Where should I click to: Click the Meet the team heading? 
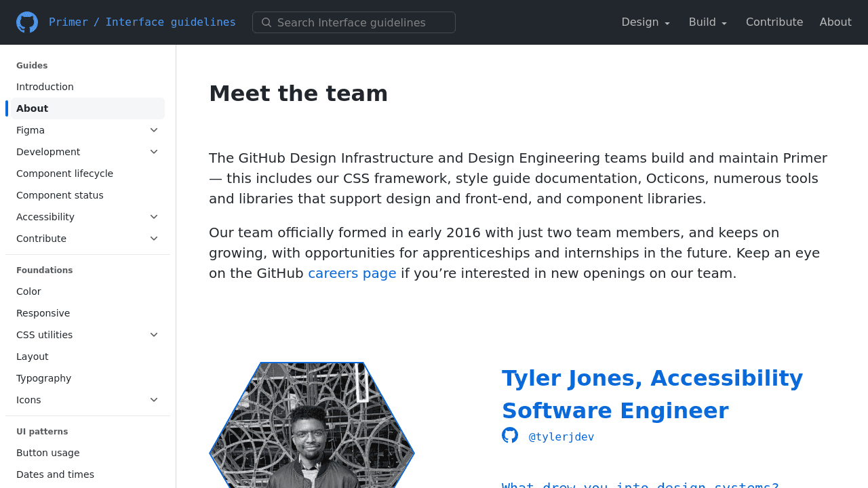click(x=298, y=94)
